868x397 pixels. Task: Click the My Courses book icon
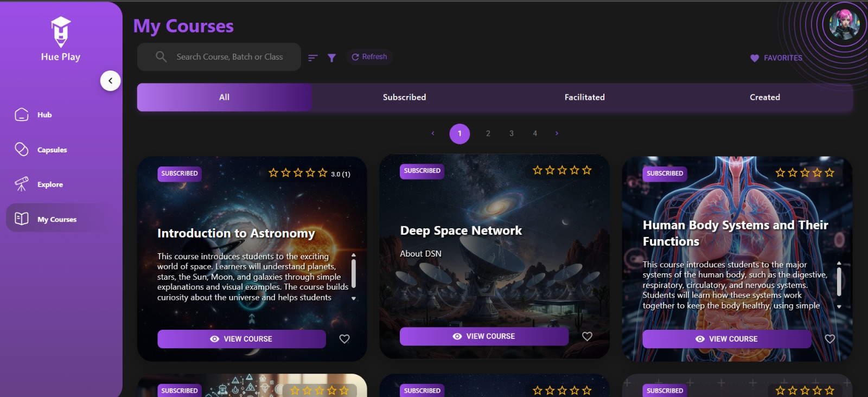point(22,219)
